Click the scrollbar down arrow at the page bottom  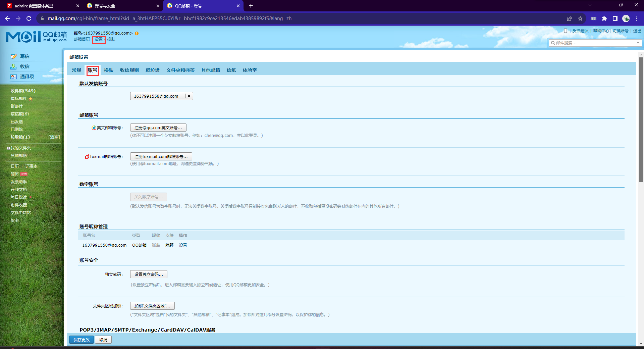(x=641, y=343)
